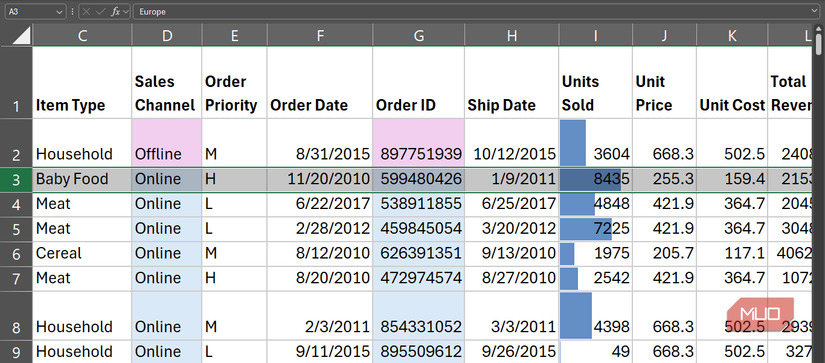Viewport: 825px width, 363px height.
Task: Select row 6 header
Action: (x=16, y=254)
